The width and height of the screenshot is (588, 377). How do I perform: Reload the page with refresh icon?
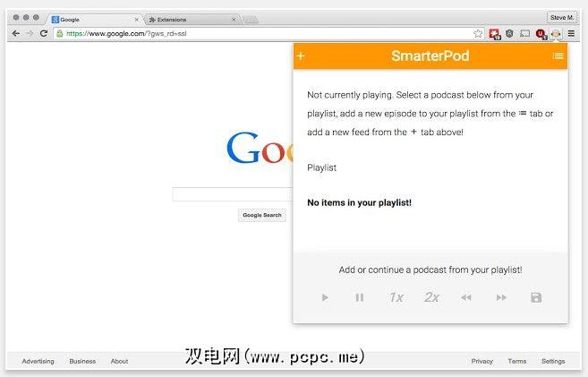click(x=44, y=33)
